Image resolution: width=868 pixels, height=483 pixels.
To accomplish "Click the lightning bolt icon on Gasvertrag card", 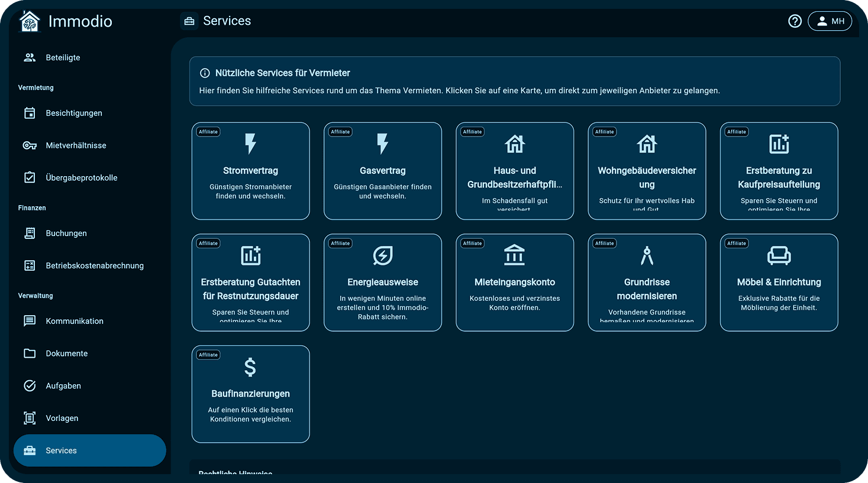I will tap(383, 144).
